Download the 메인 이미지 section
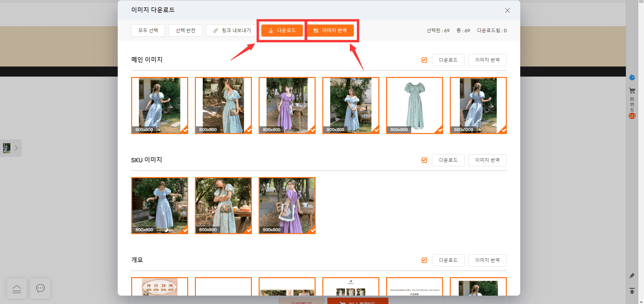This screenshot has height=304, width=644. tap(448, 60)
